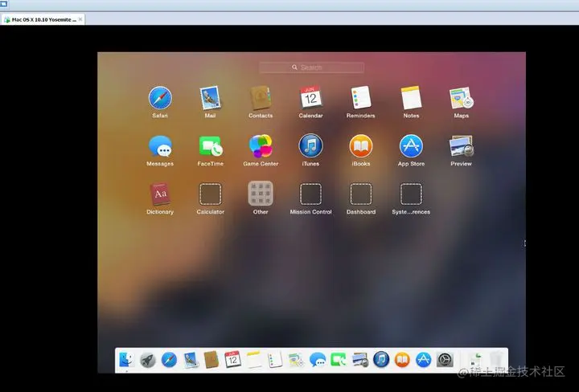Viewport: 579px width, 392px height.
Task: Open Safari compass icon in the Dock
Action: [x=169, y=360]
